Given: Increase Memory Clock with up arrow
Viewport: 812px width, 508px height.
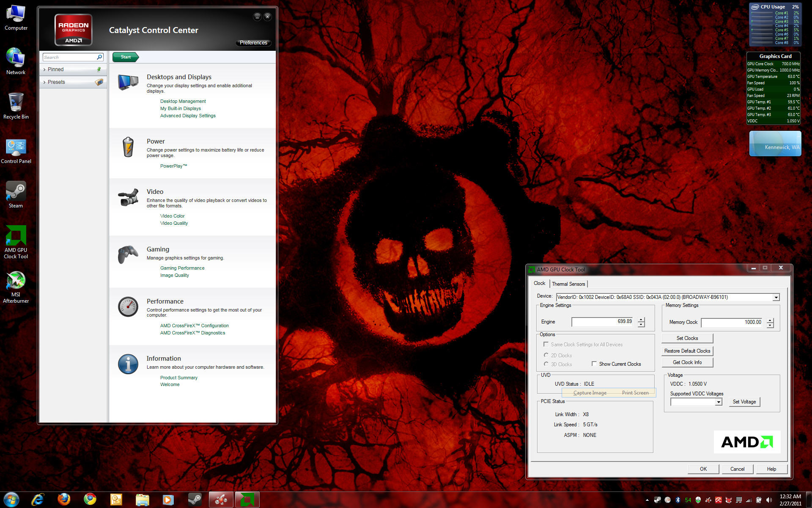Looking at the screenshot, I should (x=770, y=320).
